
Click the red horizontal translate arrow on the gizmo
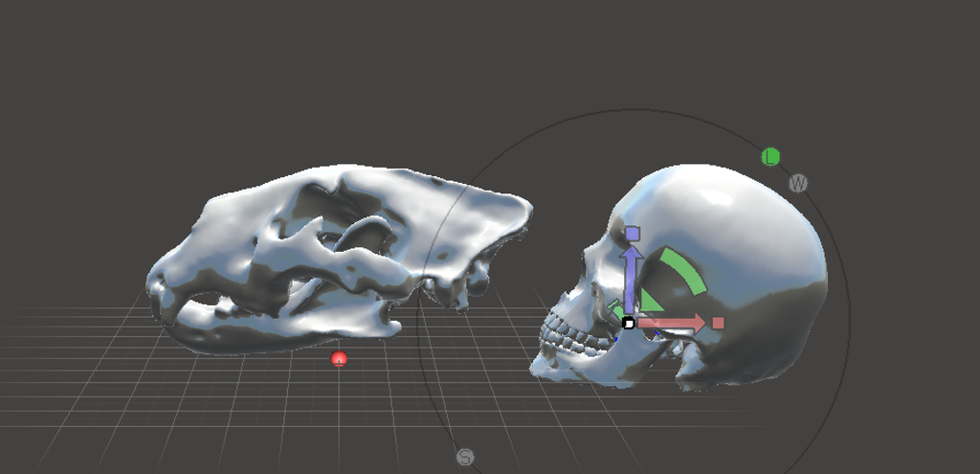tap(671, 324)
